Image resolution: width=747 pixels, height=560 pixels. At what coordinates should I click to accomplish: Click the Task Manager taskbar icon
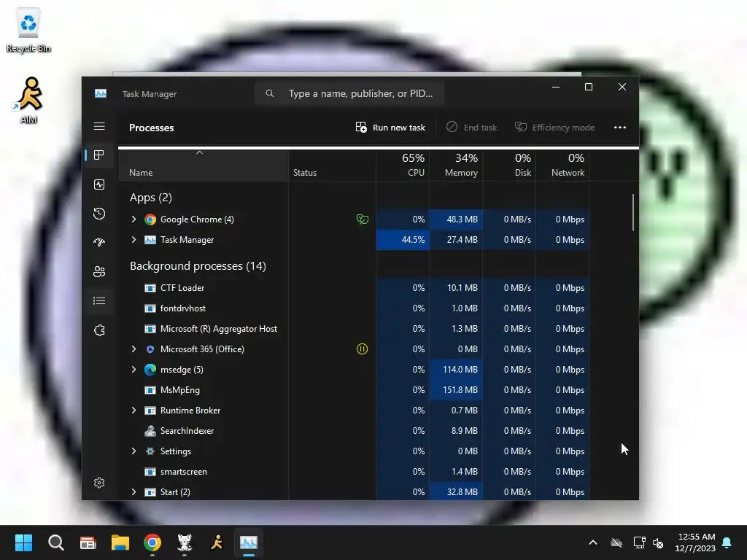pyautogui.click(x=249, y=542)
